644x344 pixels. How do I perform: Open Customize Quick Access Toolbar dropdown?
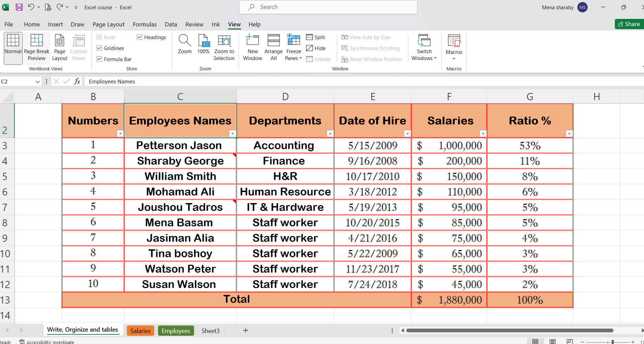click(76, 7)
